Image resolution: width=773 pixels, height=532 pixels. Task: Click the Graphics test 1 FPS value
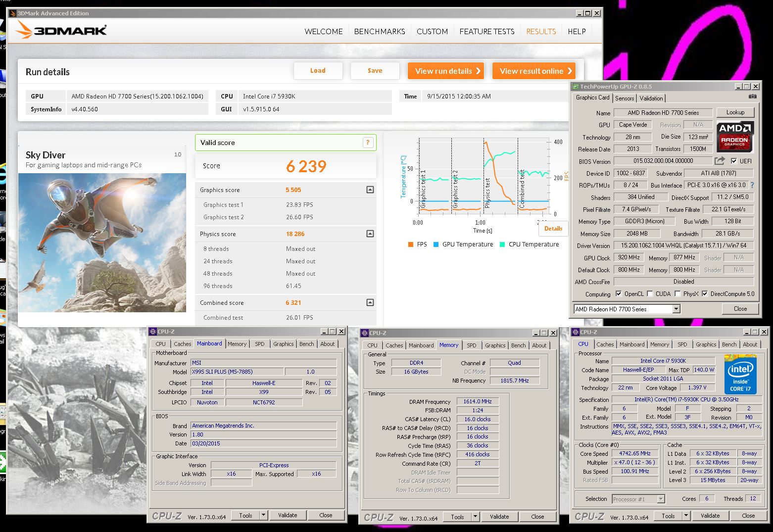tap(299, 205)
